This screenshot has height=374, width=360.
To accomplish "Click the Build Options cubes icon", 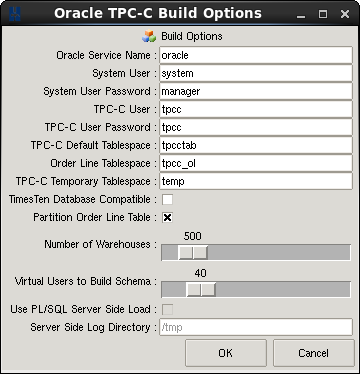I will pos(149,36).
